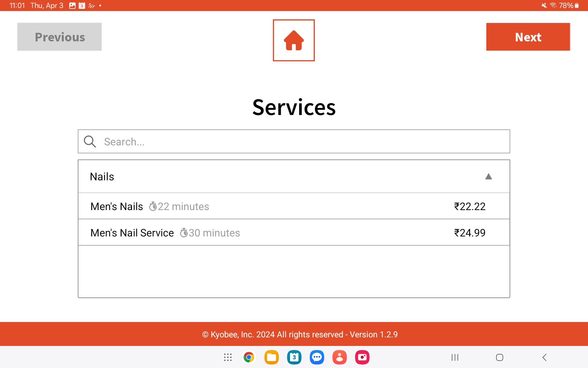
Task: Open the app drawer grid icon
Action: pos(228,357)
